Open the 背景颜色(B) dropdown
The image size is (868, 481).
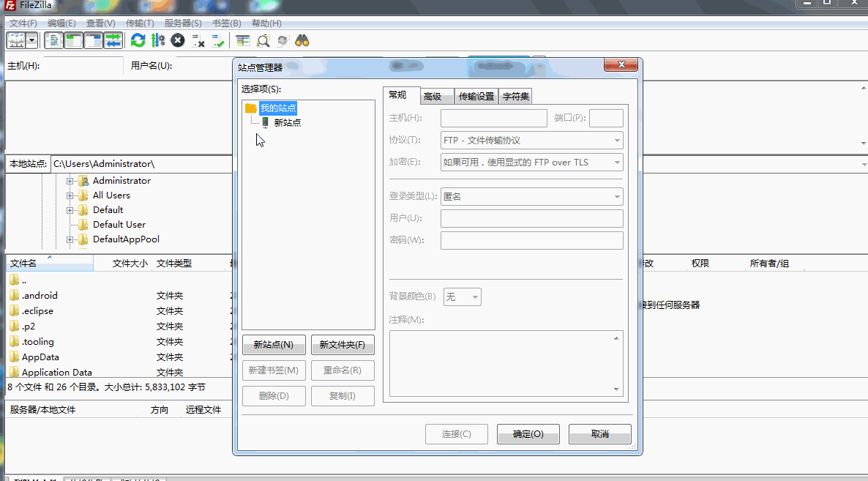(x=463, y=297)
